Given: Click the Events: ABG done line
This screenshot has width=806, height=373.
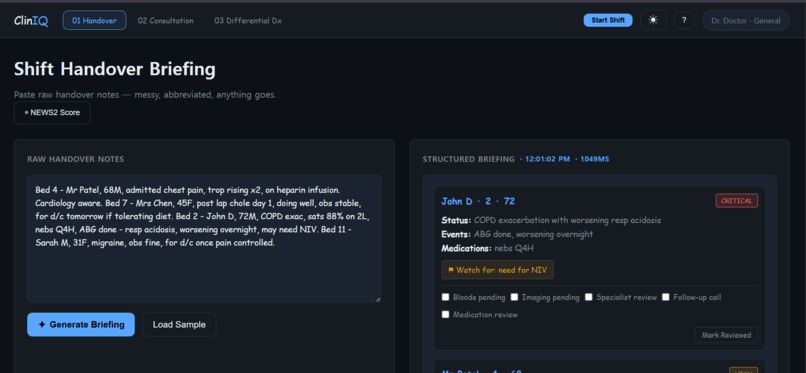Looking at the screenshot, I should (x=517, y=234).
